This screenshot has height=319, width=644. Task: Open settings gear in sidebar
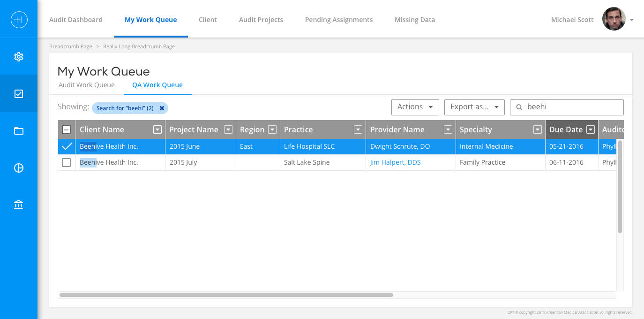click(19, 57)
